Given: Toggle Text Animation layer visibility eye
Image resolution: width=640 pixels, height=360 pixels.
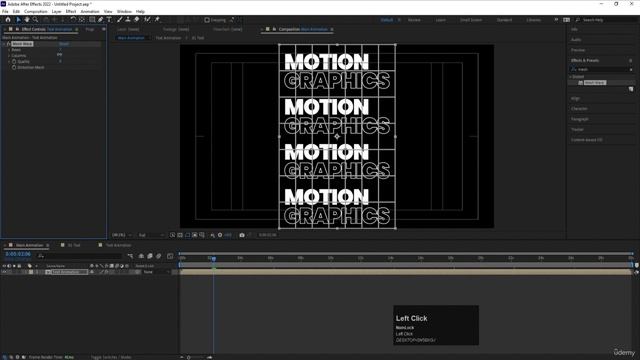Looking at the screenshot, I should click(4, 272).
